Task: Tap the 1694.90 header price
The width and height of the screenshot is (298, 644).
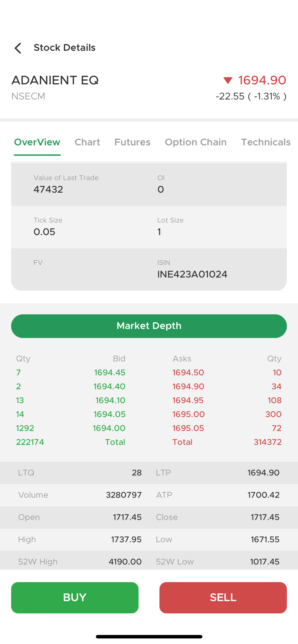Action: click(x=262, y=80)
